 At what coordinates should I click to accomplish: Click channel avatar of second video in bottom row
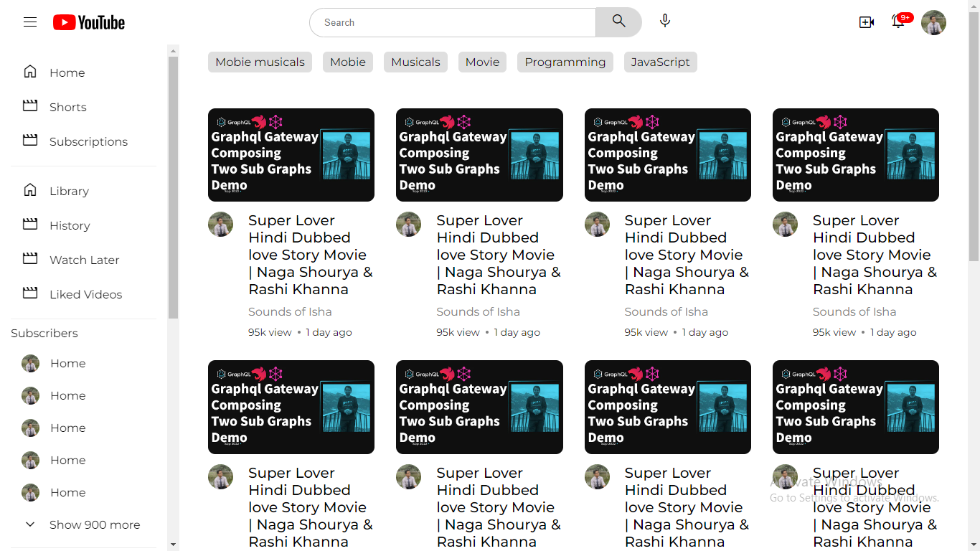(408, 477)
